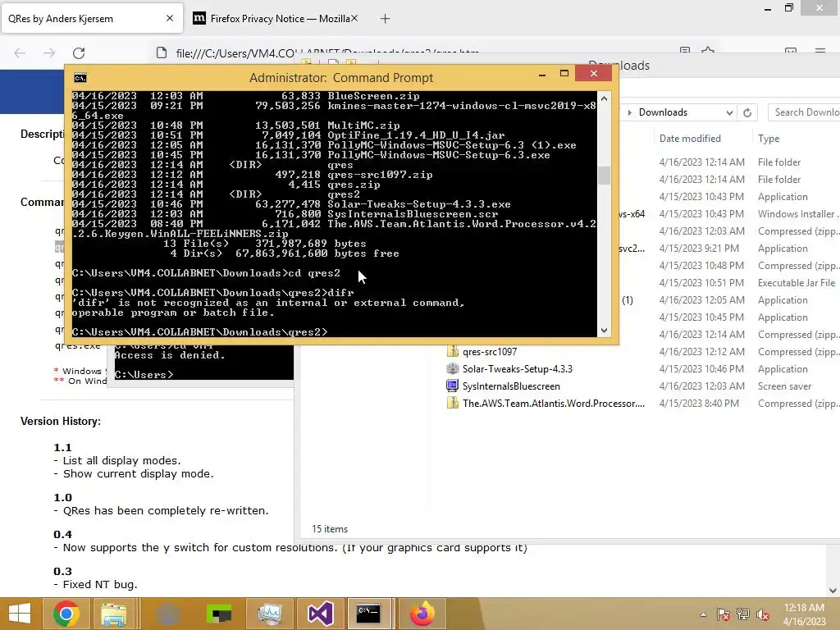
Task: Click the Version History heading
Action: click(x=61, y=421)
